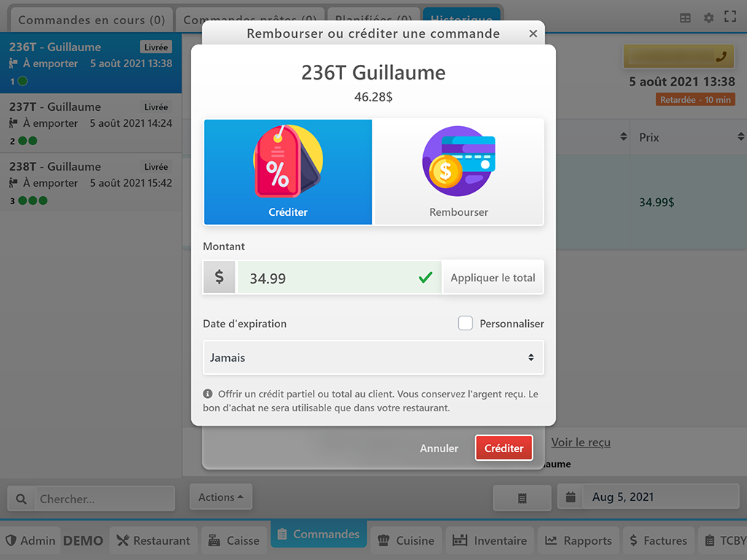Viewport: 747px width, 560px height.
Task: Open the Voir le reçu link
Action: (581, 442)
